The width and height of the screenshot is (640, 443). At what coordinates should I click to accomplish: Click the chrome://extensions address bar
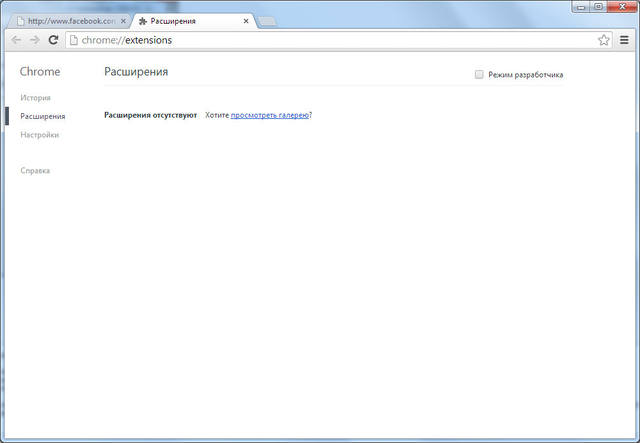[x=330, y=40]
